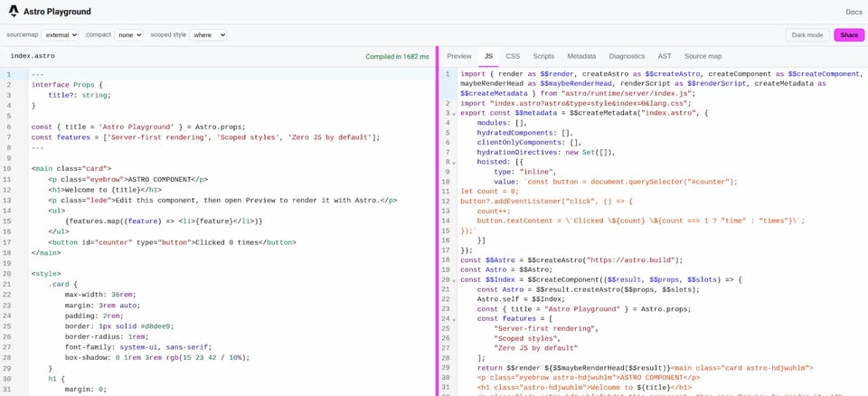Open the Source map tab
This screenshot has width=868, height=396.
[x=703, y=56]
